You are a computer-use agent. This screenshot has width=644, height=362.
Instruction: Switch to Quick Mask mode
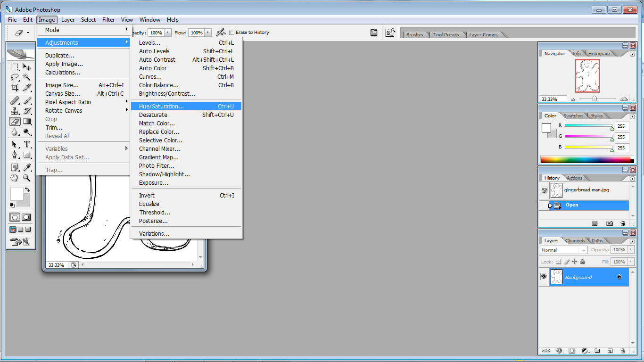pos(26,217)
